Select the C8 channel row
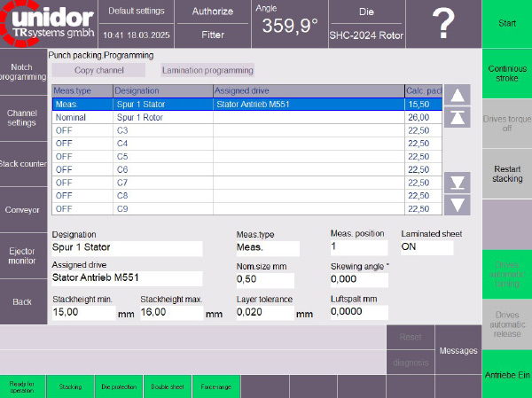532x398 pixels. (x=247, y=196)
